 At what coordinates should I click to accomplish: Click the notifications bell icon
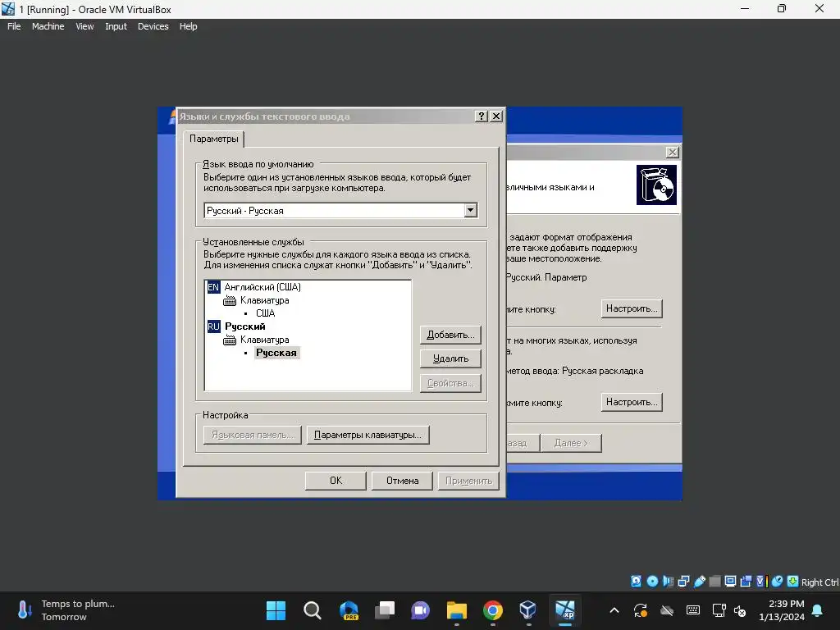point(818,610)
